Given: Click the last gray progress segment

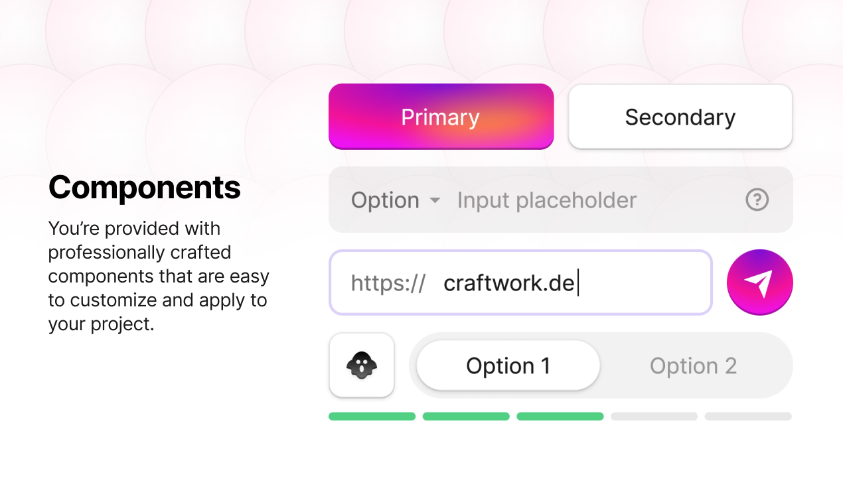Looking at the screenshot, I should pos(748,416).
